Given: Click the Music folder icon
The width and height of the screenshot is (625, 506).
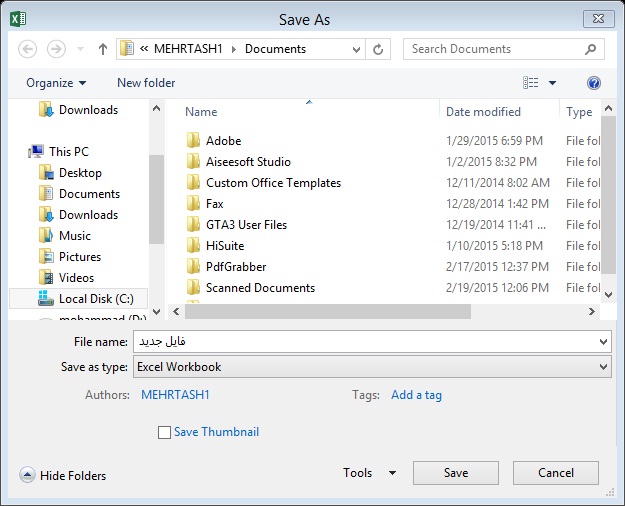Looking at the screenshot, I should (x=46, y=236).
